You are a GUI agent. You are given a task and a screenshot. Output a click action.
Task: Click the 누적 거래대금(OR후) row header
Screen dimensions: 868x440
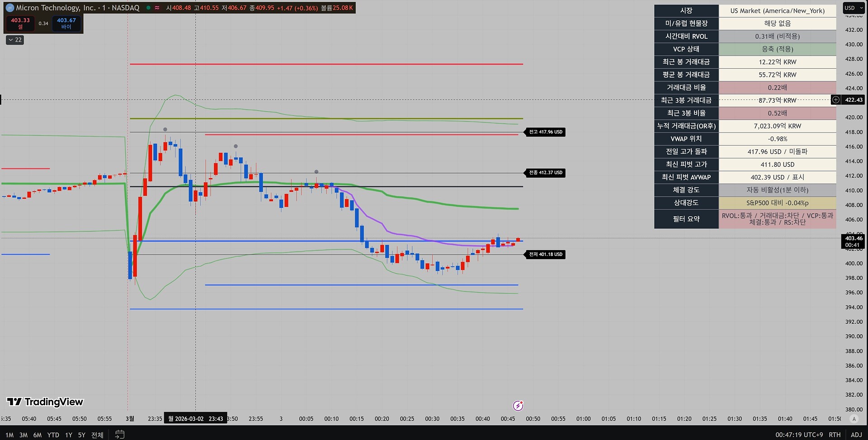686,126
